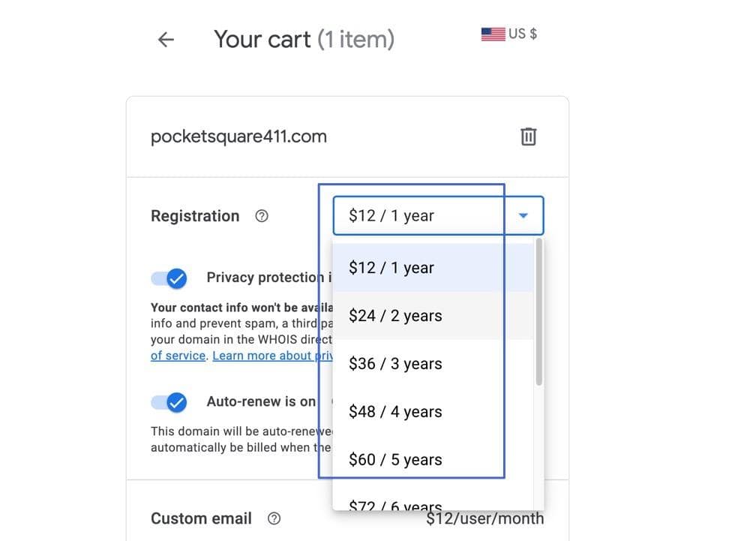Click the dropdown caret beside $12 / 1 year

coord(523,215)
